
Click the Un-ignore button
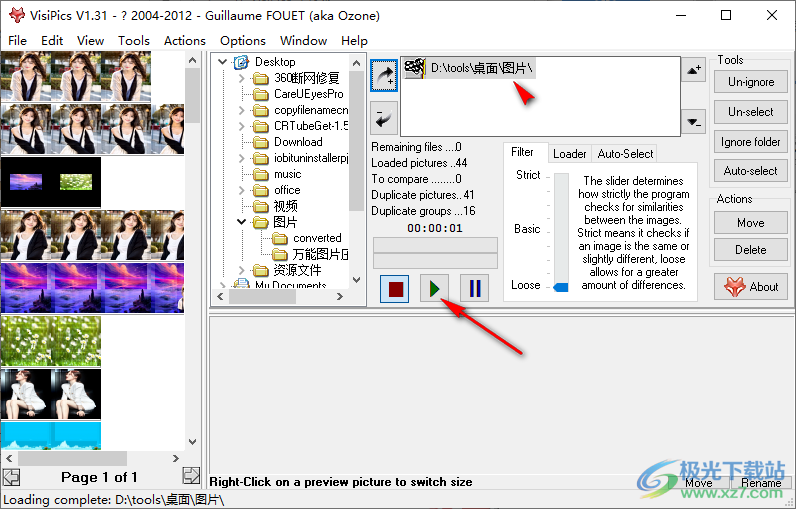tap(751, 82)
